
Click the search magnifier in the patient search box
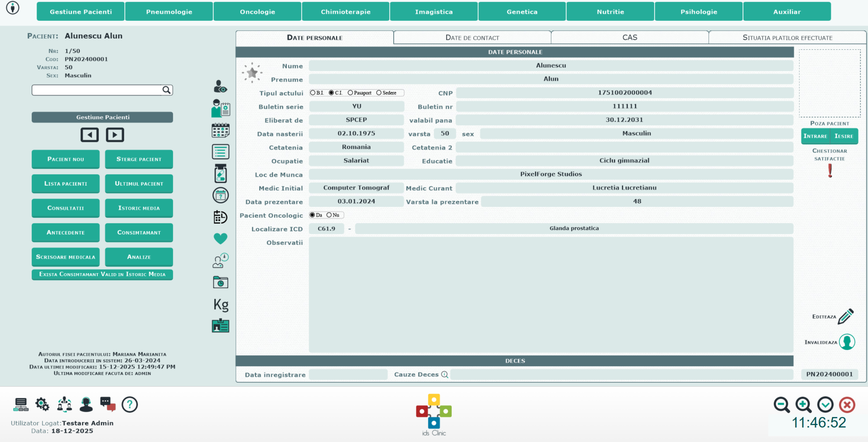[166, 90]
